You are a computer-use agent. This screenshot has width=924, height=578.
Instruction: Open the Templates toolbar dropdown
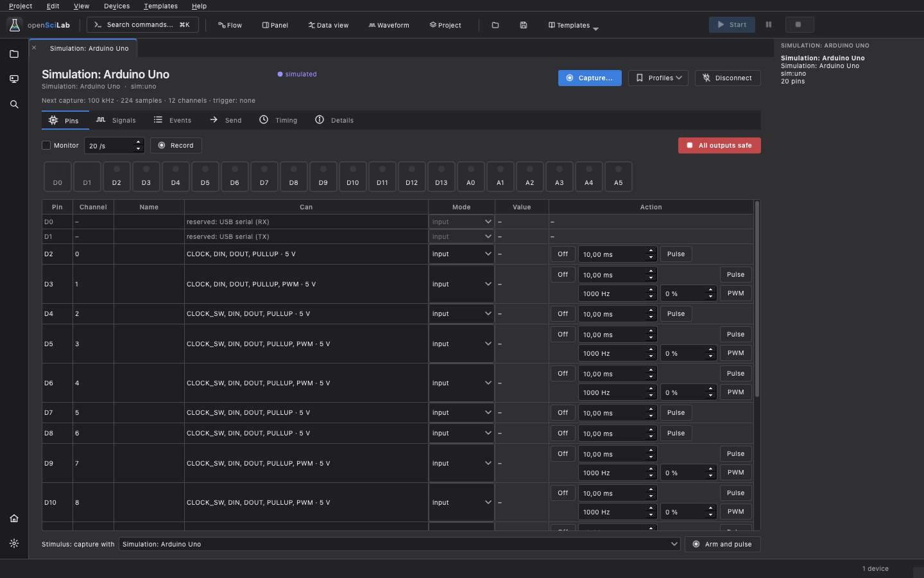point(573,25)
